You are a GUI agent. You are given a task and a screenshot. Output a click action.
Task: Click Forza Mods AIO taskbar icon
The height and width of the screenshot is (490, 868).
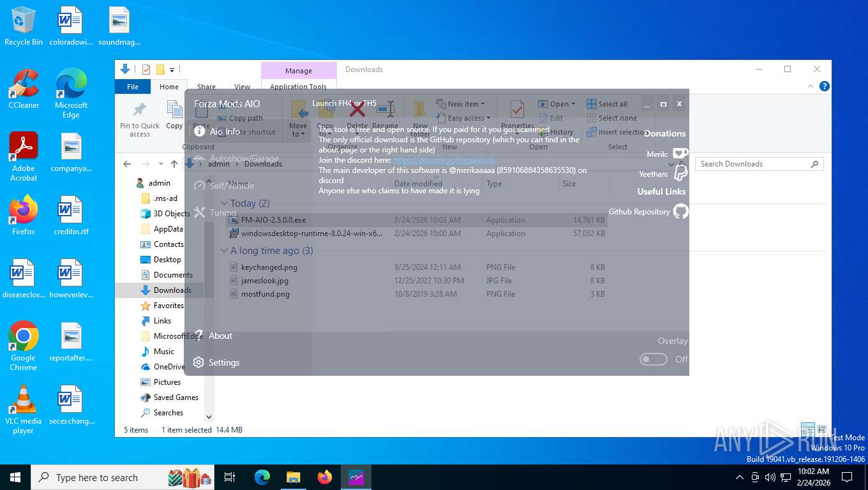[355, 477]
